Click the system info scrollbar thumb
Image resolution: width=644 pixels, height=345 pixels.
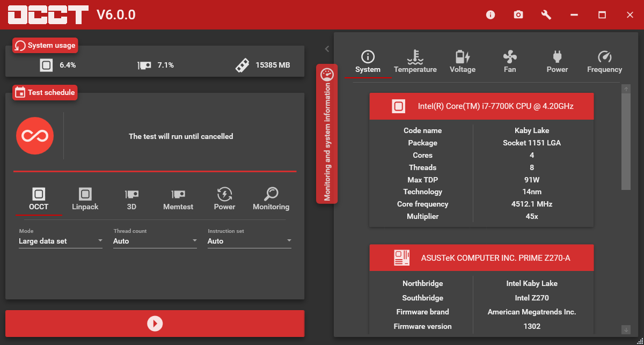[626, 142]
